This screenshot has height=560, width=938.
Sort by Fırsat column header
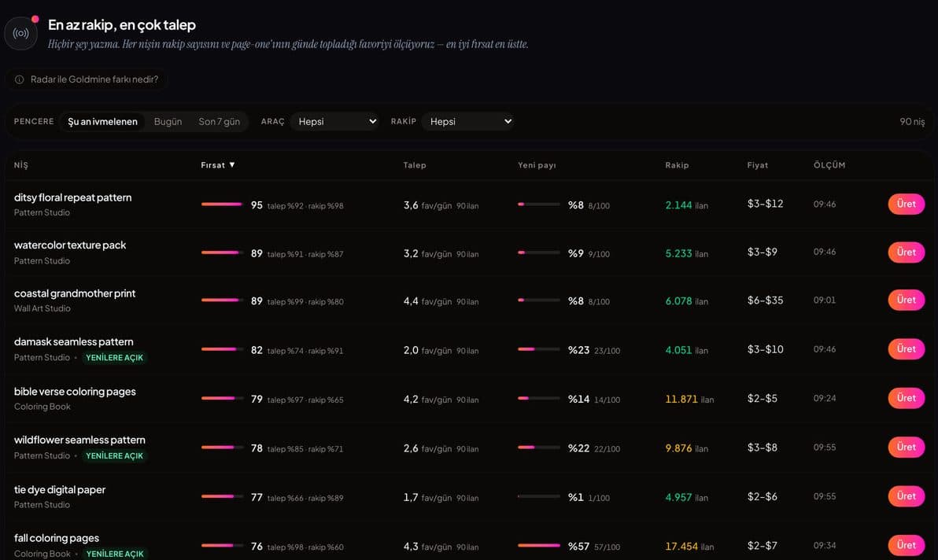[x=218, y=165]
